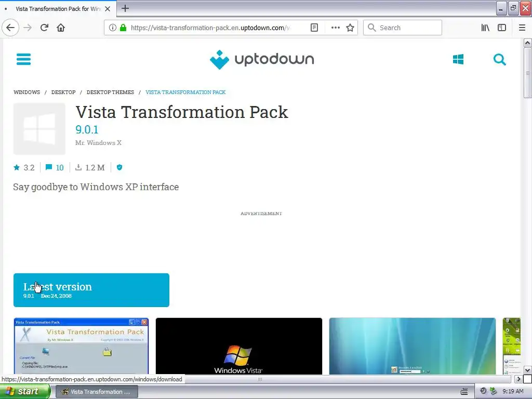
Task: Click the Uptodown logo
Action: (x=262, y=59)
